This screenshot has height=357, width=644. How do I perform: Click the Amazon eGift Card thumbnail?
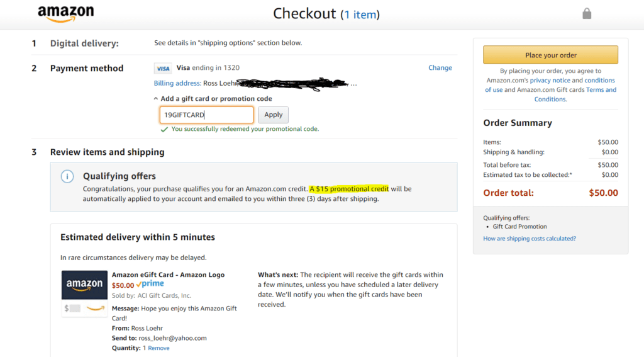(x=84, y=293)
